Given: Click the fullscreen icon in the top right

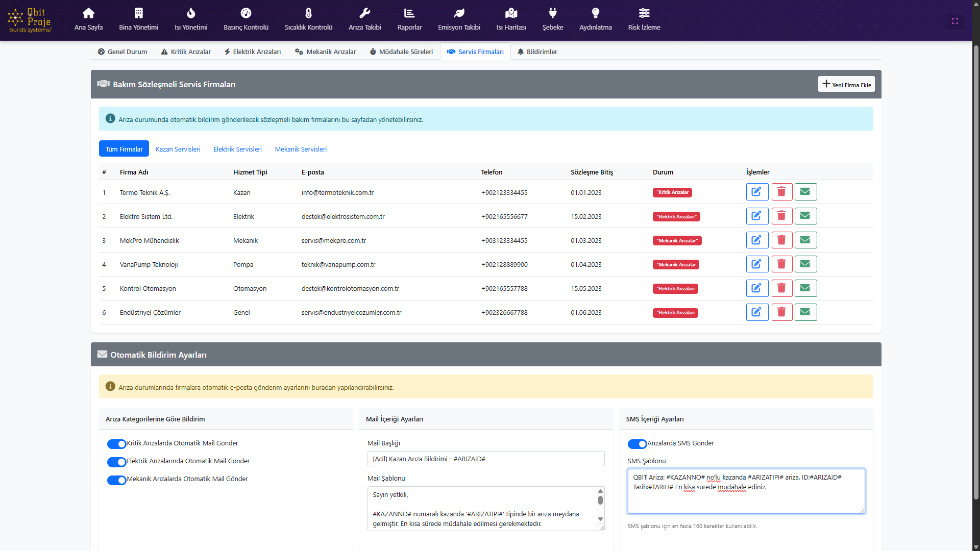Looking at the screenshot, I should tap(955, 21).
